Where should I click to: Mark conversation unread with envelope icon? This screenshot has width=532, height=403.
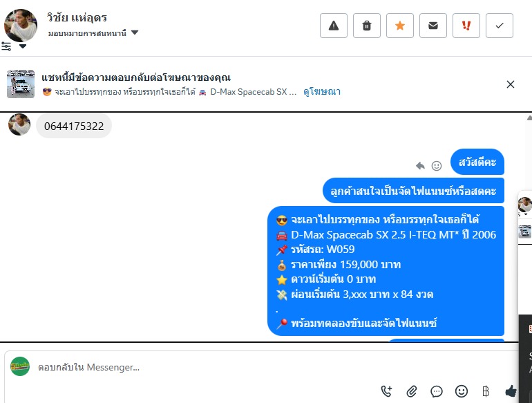[x=433, y=26]
